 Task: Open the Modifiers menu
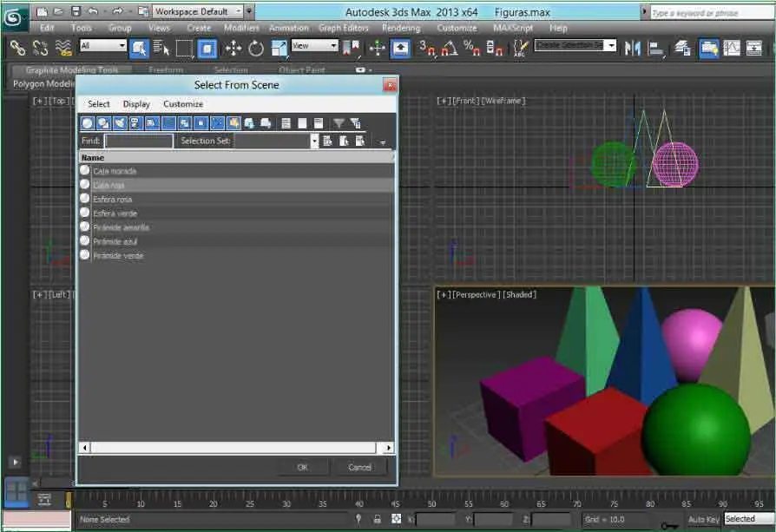[241, 28]
